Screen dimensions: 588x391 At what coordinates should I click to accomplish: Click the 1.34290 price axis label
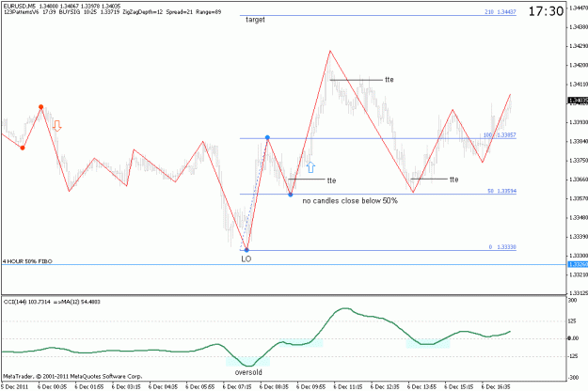point(579,46)
